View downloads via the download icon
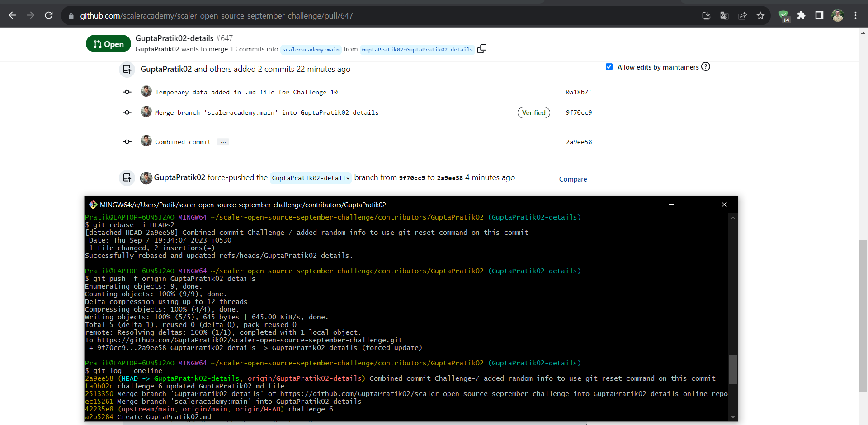The width and height of the screenshot is (868, 425). (x=706, y=15)
